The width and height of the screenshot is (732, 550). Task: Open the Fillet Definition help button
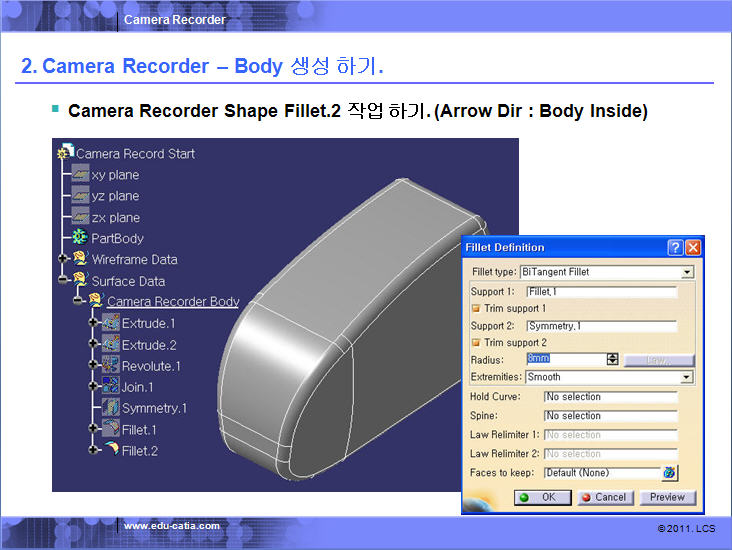pyautogui.click(x=675, y=247)
